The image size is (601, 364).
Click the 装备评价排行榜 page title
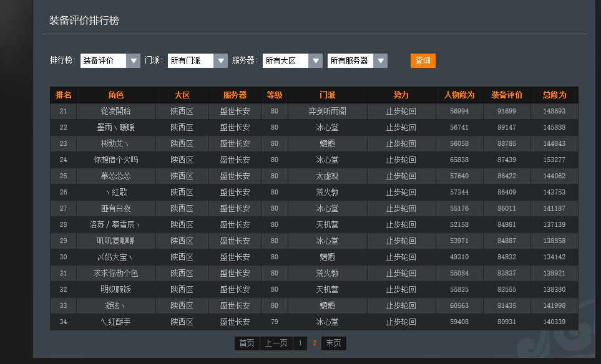(84, 21)
